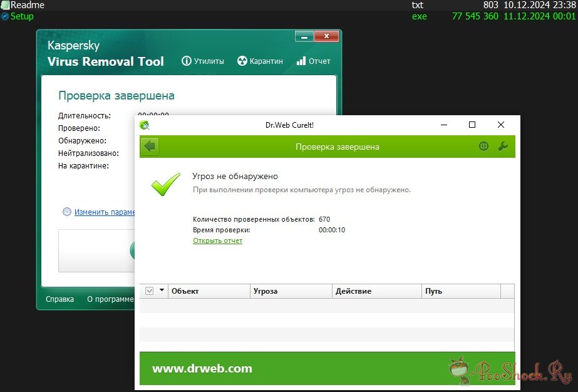Click Dr.Web CureIt title bar app icon
This screenshot has height=392, width=578.
click(x=144, y=125)
